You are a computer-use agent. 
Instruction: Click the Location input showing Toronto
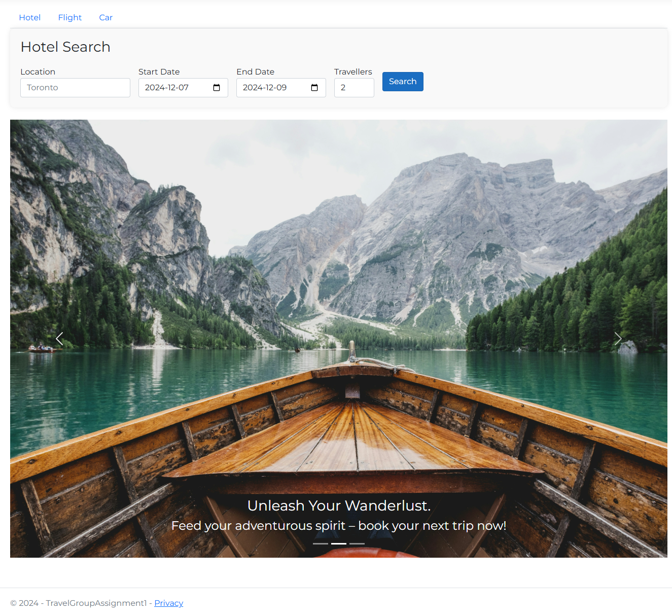[75, 87]
